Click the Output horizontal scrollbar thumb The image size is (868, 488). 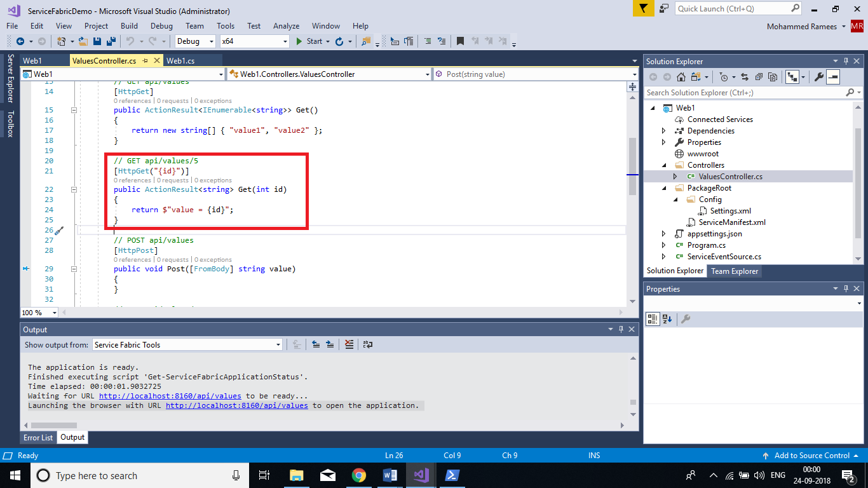tap(53, 425)
